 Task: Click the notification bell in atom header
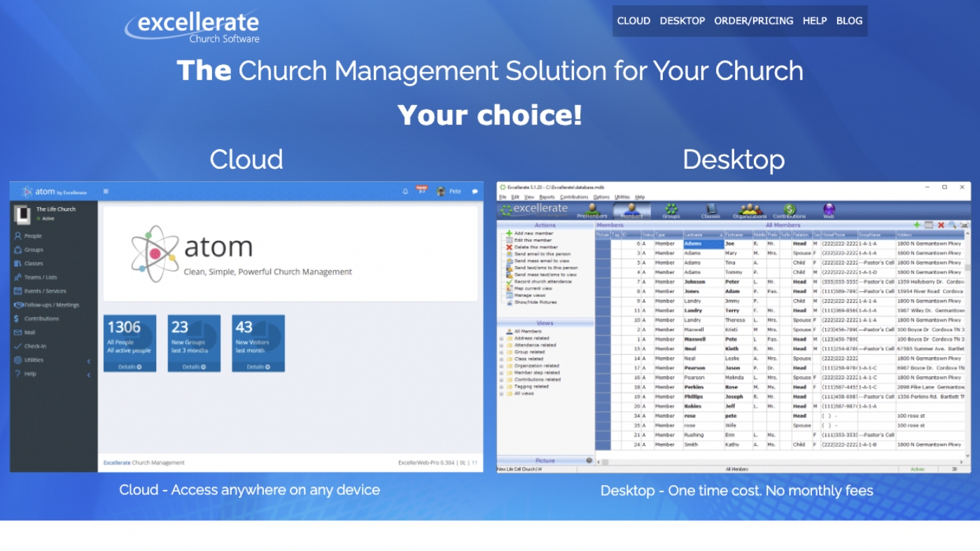coord(405,191)
